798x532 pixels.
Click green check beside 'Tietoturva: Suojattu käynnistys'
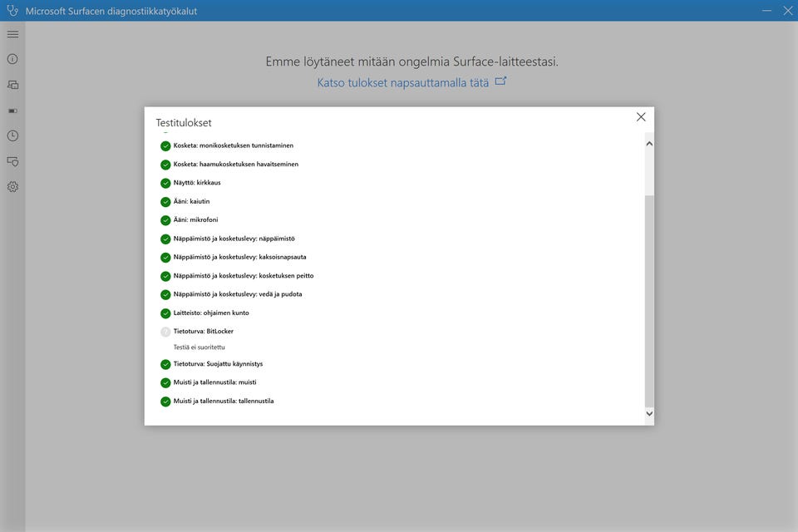pos(165,365)
